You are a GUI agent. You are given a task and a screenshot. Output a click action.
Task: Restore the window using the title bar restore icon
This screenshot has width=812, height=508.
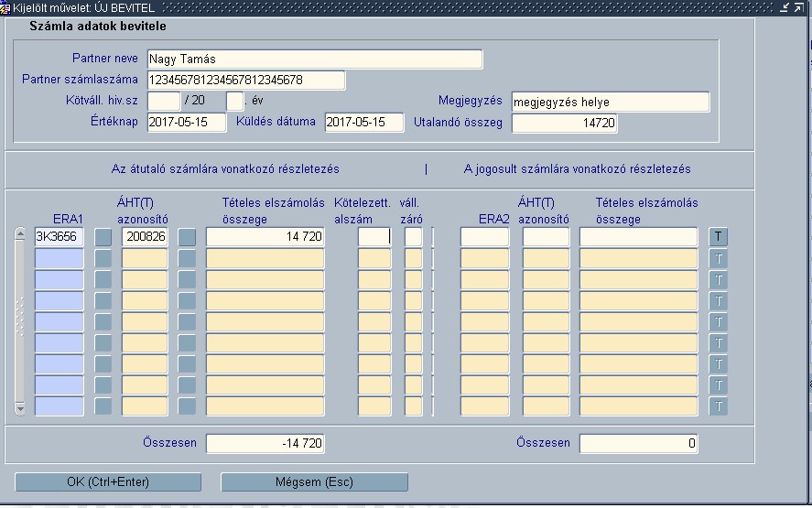(x=785, y=7)
